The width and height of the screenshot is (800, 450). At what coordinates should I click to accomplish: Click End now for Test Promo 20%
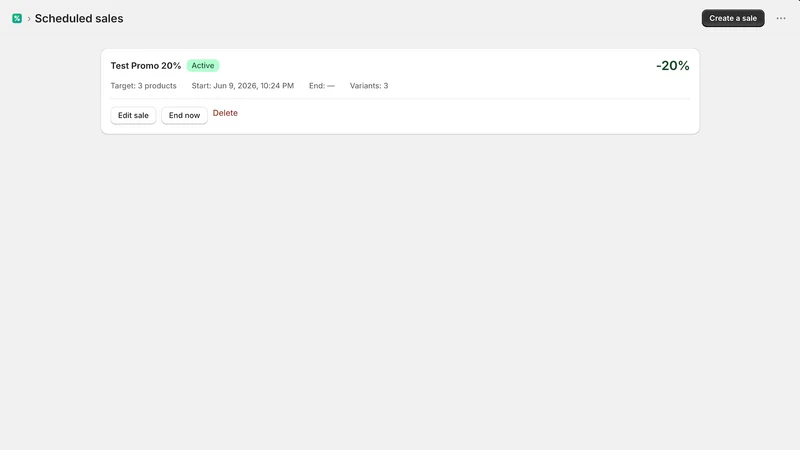tap(184, 115)
